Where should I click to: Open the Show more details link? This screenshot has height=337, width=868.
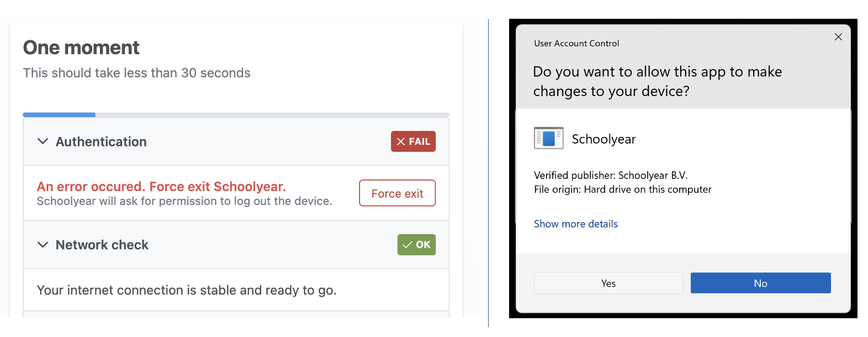(575, 224)
